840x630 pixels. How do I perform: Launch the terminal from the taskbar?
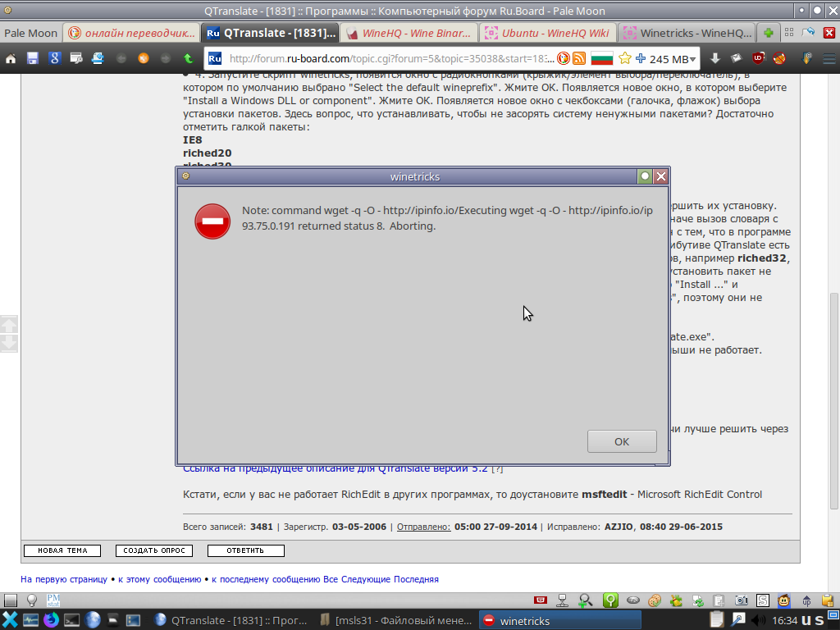click(72, 620)
